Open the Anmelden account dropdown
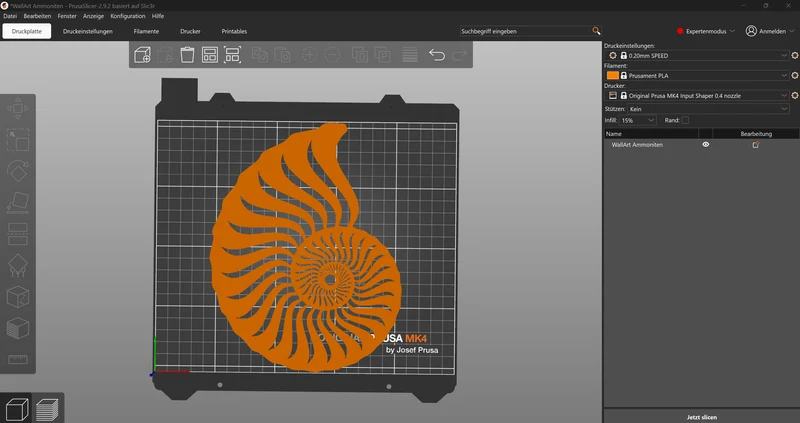 770,31
